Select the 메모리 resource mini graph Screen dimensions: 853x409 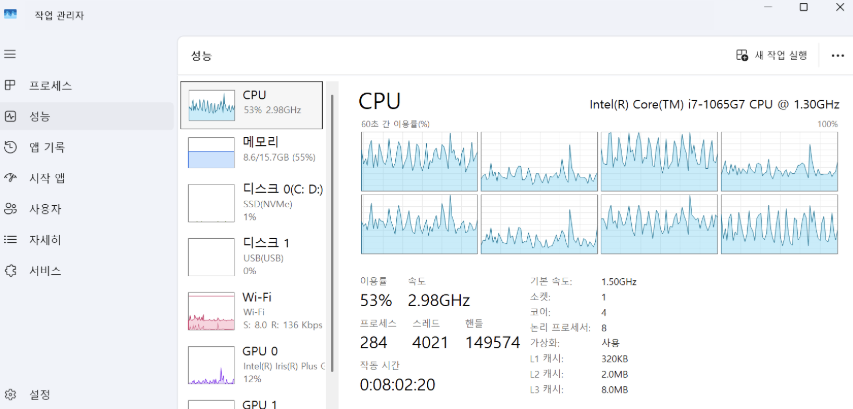[211, 152]
